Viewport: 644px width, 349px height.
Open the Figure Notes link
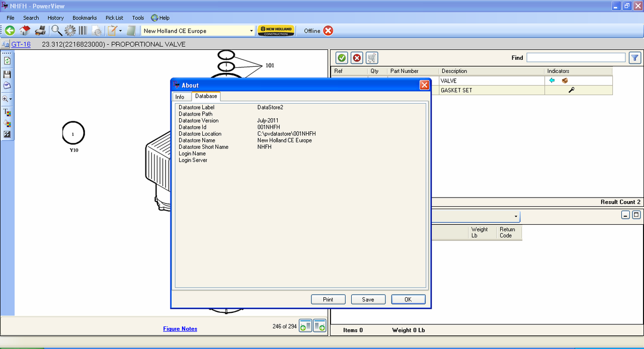(180, 329)
